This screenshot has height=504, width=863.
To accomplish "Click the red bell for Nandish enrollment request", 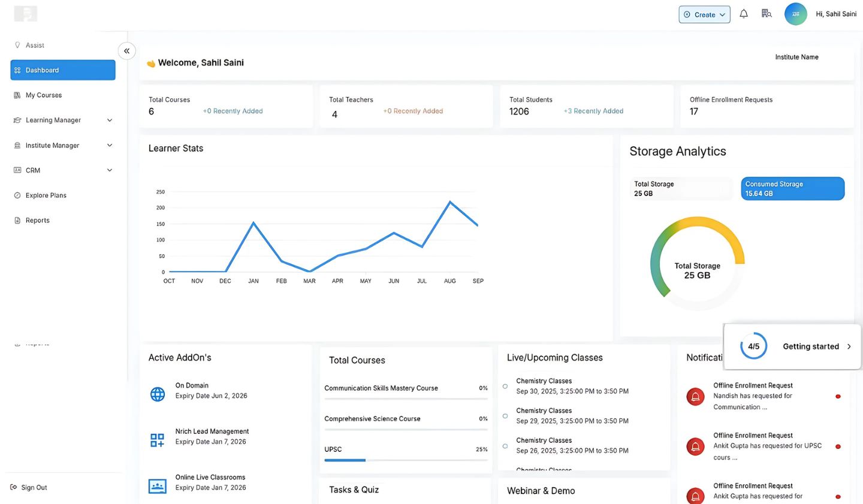I will pyautogui.click(x=695, y=396).
